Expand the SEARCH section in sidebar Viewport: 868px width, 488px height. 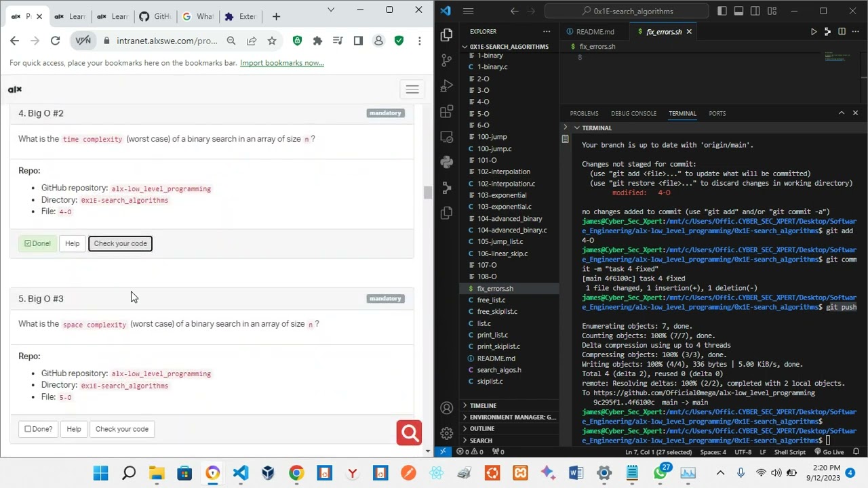click(509, 441)
